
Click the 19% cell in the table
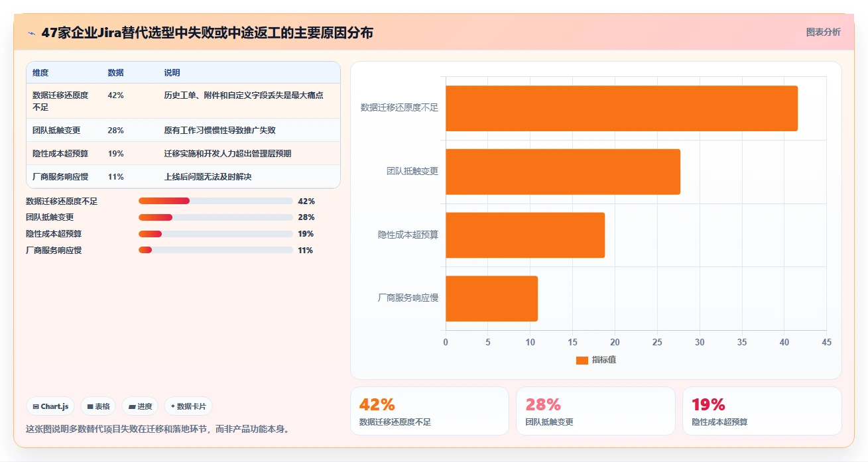(115, 154)
